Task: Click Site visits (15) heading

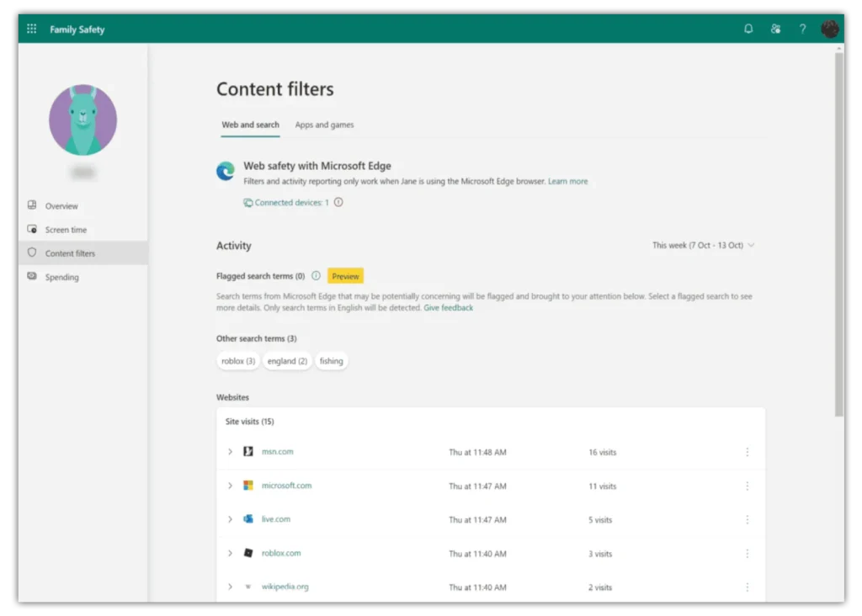Action: [249, 422]
